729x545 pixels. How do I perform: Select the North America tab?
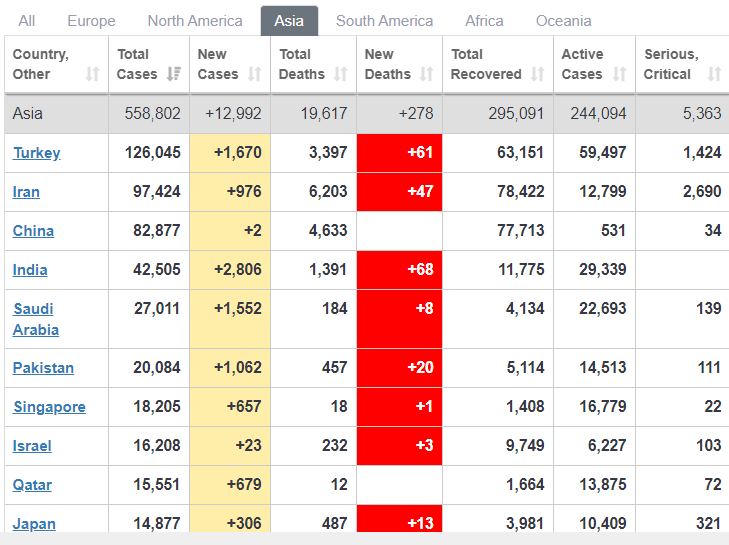(195, 21)
